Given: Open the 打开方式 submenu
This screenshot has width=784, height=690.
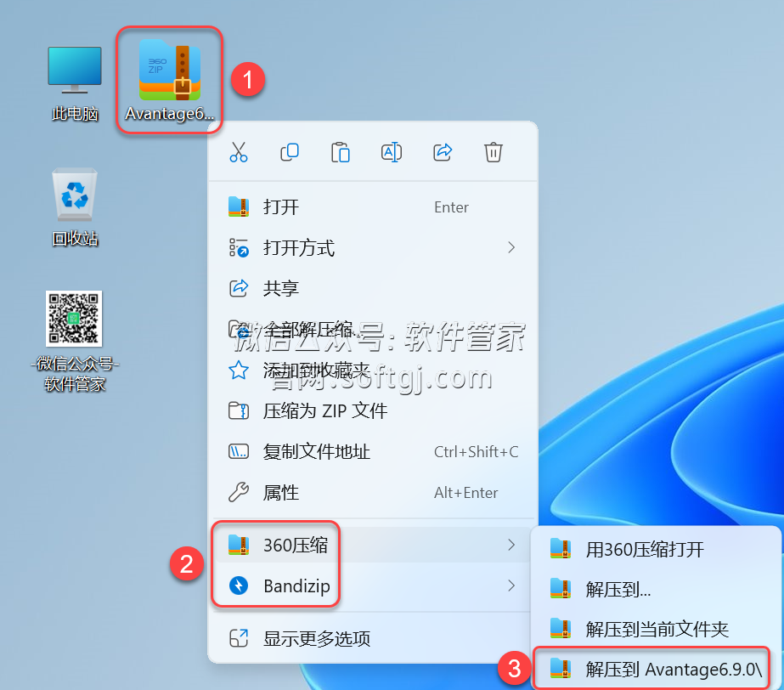Looking at the screenshot, I should (373, 247).
